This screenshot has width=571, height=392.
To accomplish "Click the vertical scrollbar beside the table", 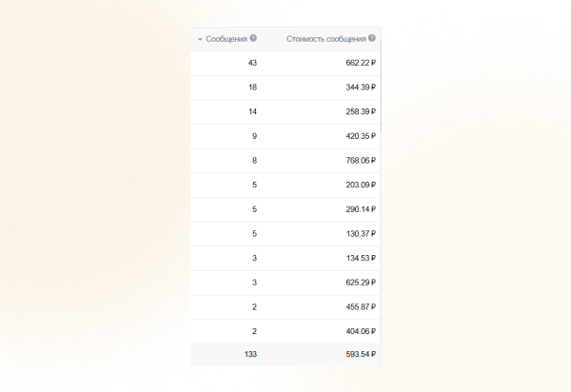I will click(380, 90).
